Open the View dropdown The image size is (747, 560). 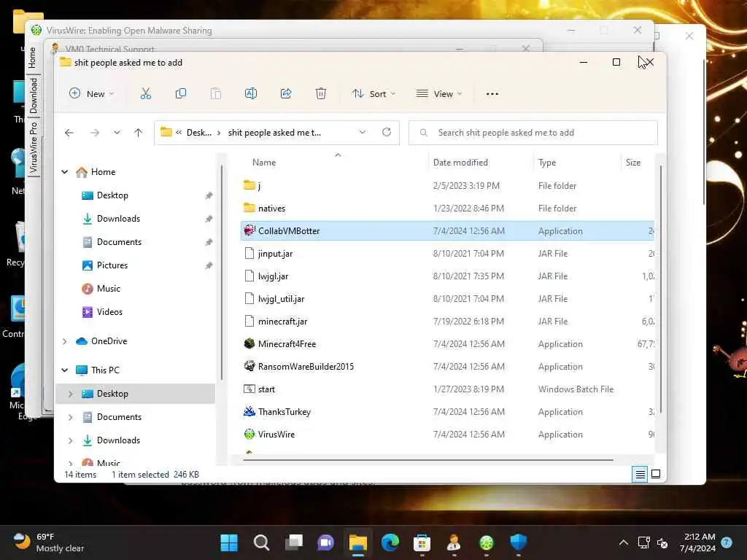point(438,94)
